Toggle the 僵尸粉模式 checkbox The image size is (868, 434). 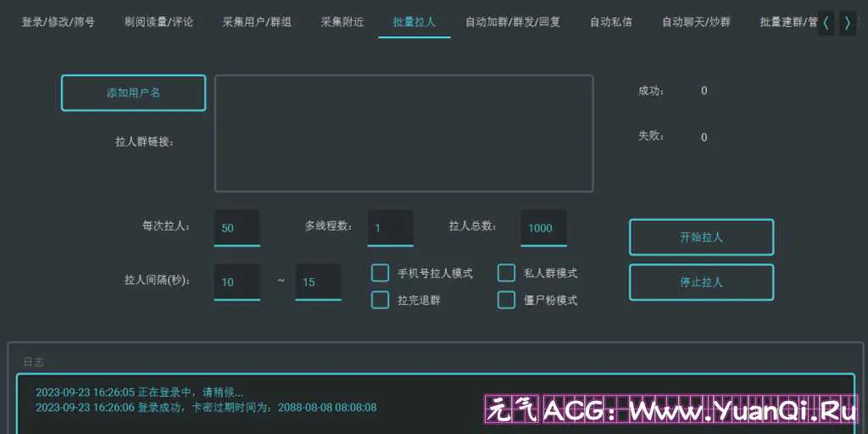pyautogui.click(x=507, y=299)
